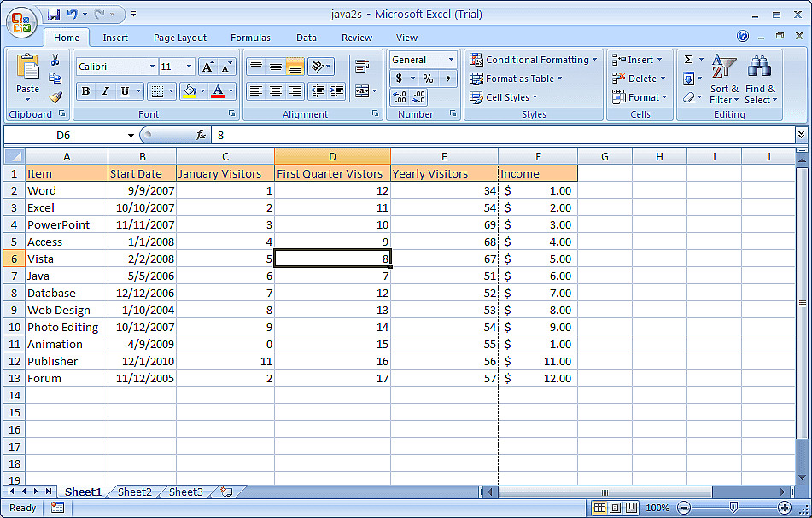Viewport: 812px width, 518px height.
Task: Expand the formula bar
Action: pos(801,135)
